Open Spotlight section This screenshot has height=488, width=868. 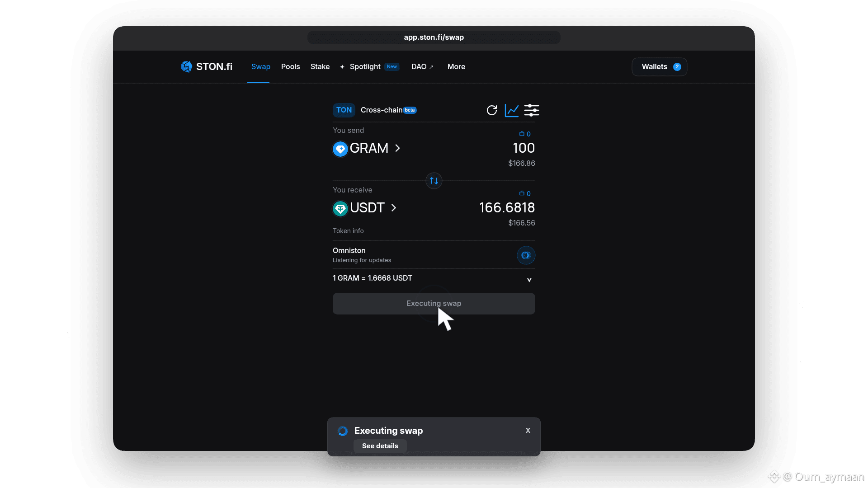pos(365,67)
